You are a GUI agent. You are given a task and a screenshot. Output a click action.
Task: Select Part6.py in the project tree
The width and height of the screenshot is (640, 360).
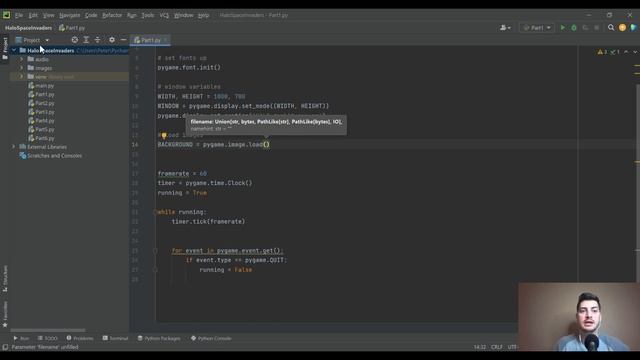click(x=41, y=138)
